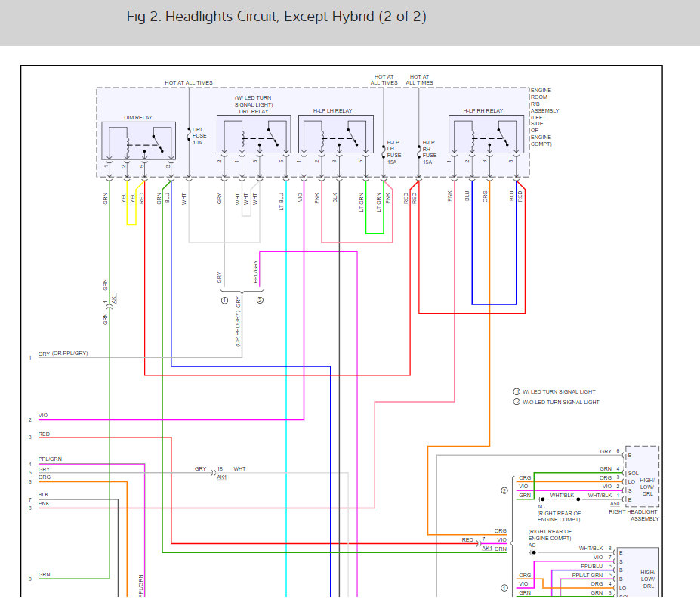
Task: Click circled 1 marker below GRY wire split
Action: tap(224, 301)
